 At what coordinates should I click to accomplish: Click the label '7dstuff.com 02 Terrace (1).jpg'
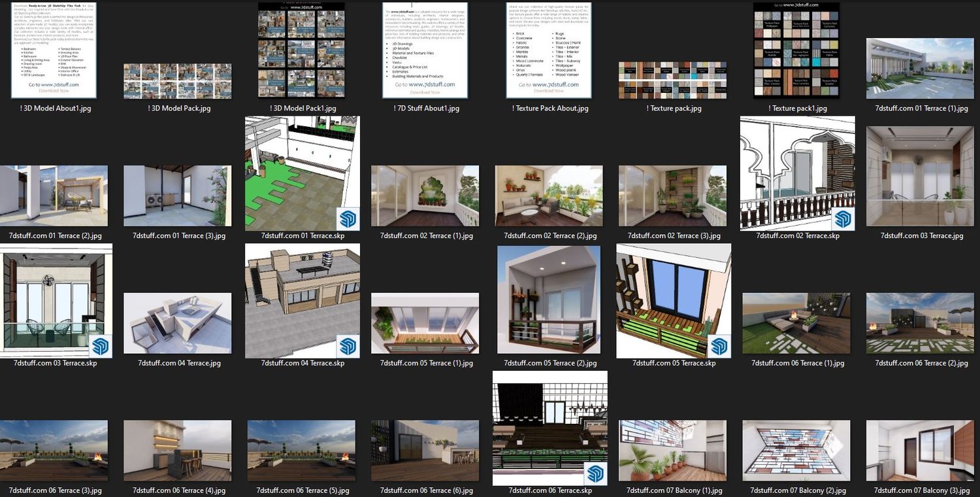pos(425,236)
